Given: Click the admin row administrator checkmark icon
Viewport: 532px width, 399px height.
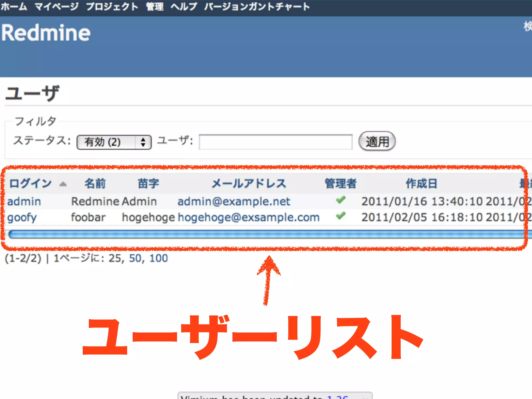Looking at the screenshot, I should tap(341, 200).
